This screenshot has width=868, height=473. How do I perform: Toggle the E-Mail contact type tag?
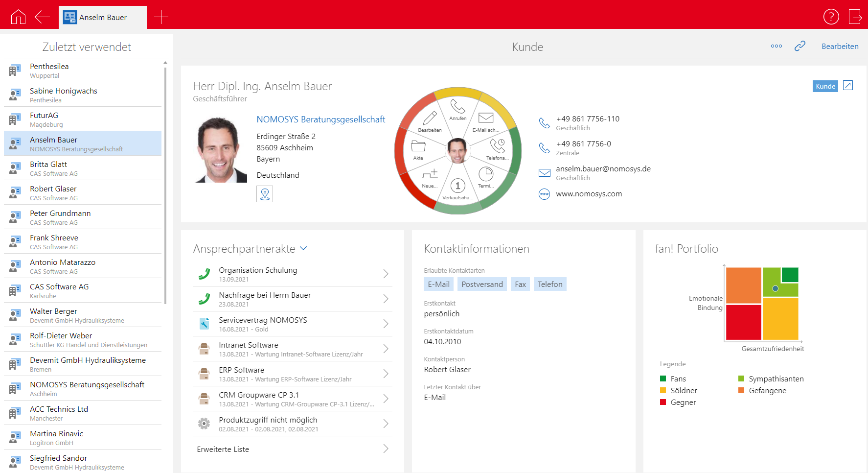click(x=438, y=284)
